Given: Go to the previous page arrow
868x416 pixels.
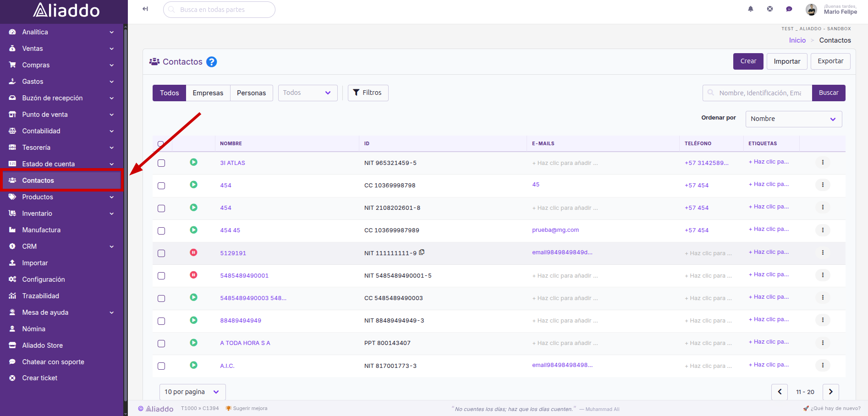Looking at the screenshot, I should [780, 392].
